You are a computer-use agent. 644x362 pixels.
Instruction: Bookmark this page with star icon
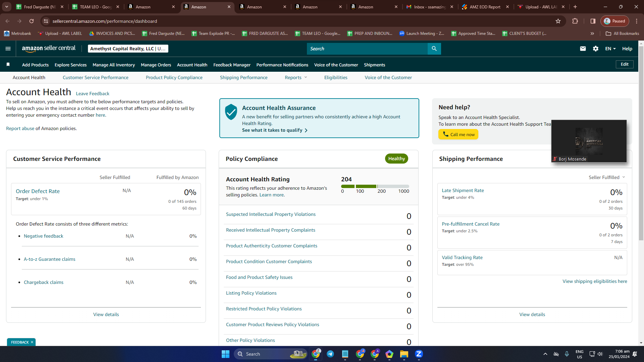click(558, 21)
